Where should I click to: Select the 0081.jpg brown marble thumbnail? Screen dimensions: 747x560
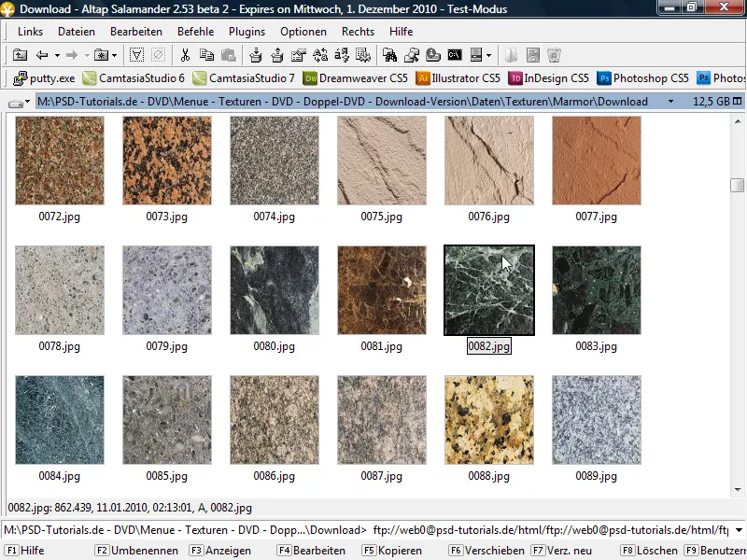382,290
